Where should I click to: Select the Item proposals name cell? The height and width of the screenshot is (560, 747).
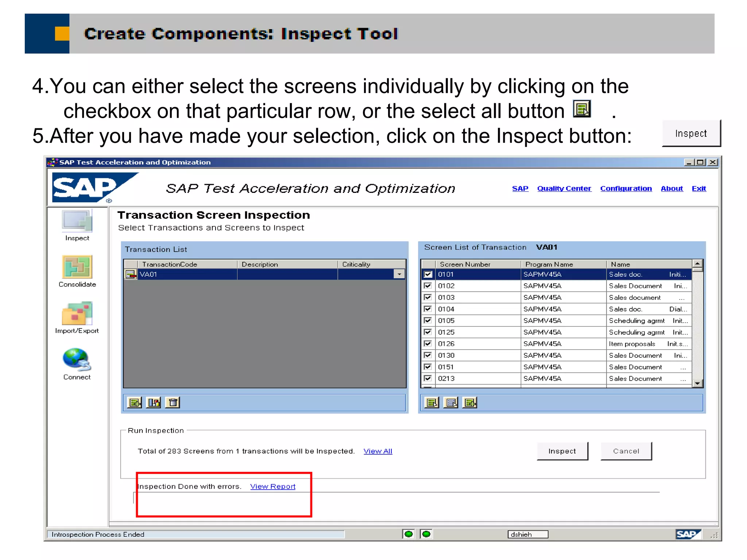coord(649,344)
